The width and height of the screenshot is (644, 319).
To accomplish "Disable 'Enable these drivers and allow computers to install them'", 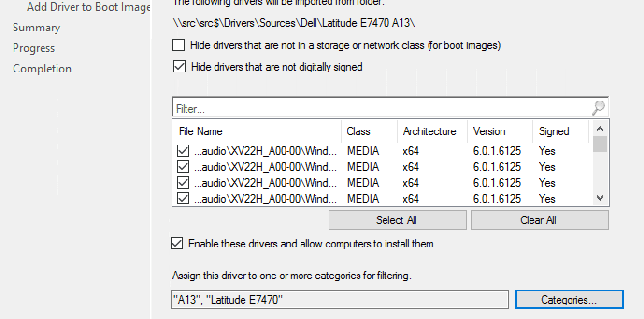I will pos(176,243).
